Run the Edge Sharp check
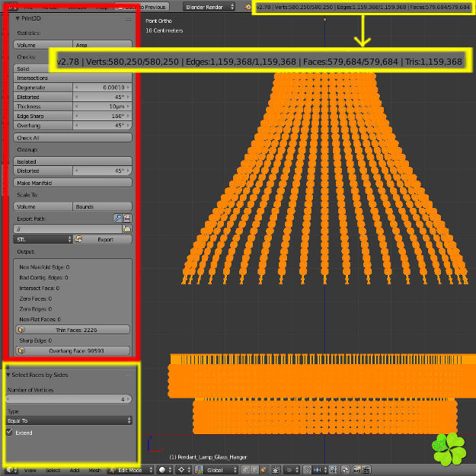The image size is (476, 476). pos(43,116)
